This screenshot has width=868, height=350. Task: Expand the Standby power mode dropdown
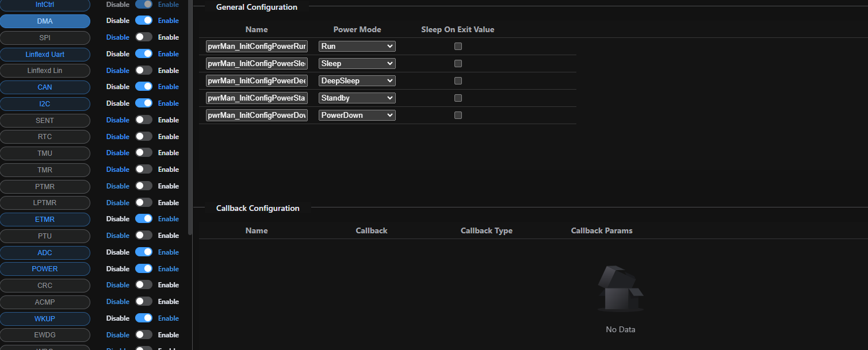point(357,98)
